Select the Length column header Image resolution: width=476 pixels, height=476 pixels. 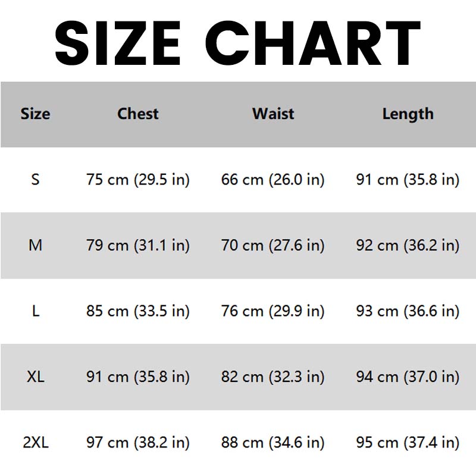point(408,114)
